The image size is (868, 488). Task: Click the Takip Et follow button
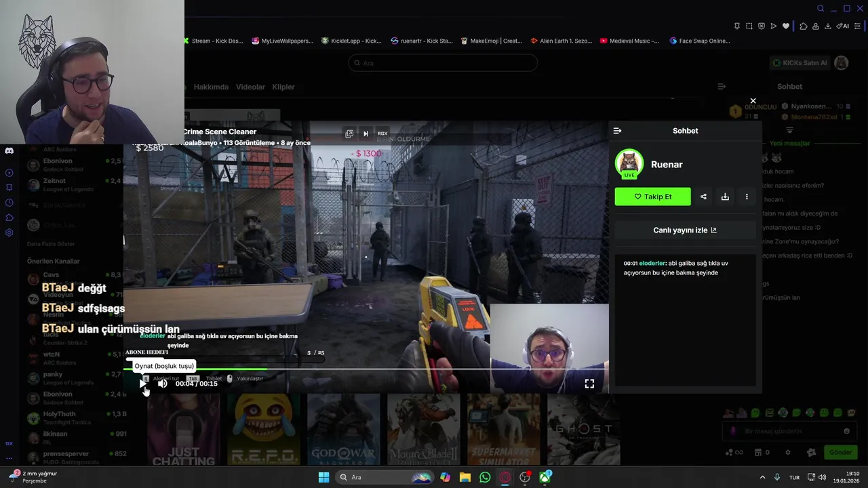(652, 197)
